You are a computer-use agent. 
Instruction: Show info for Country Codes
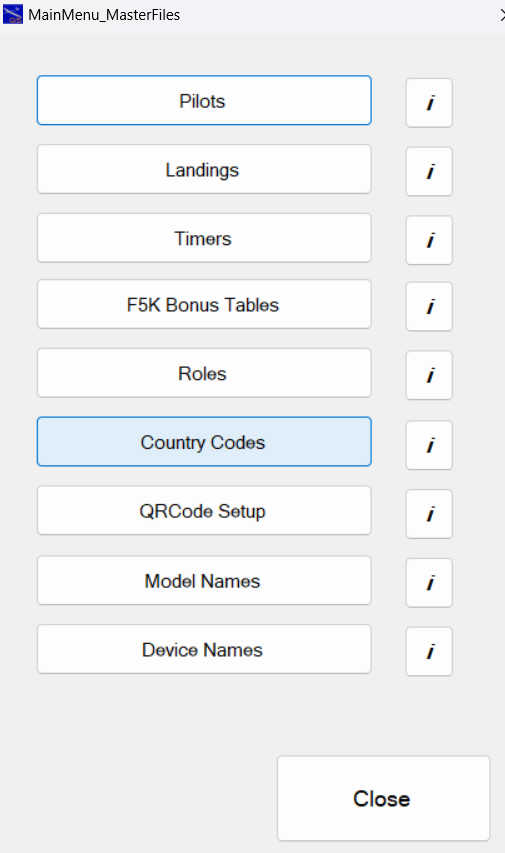[x=429, y=445]
